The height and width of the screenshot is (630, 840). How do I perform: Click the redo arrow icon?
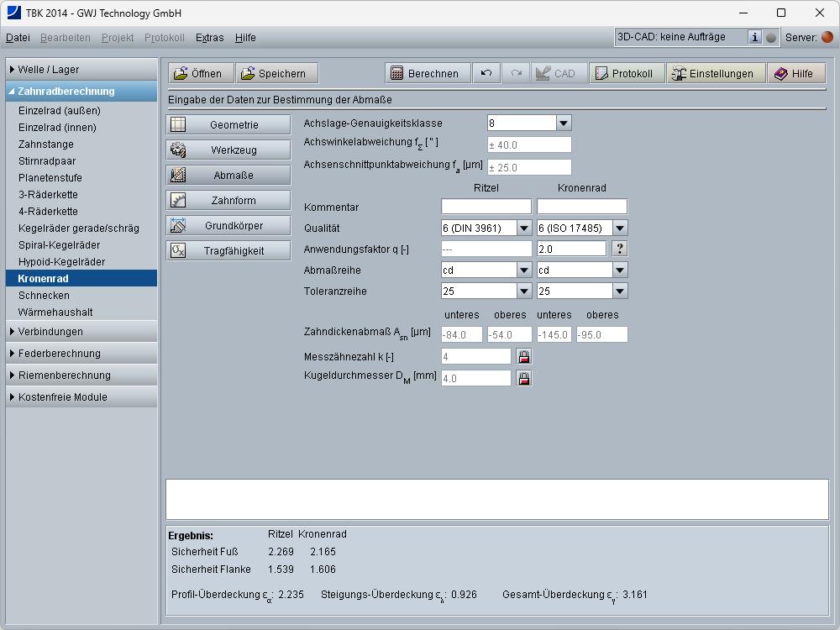(x=516, y=73)
